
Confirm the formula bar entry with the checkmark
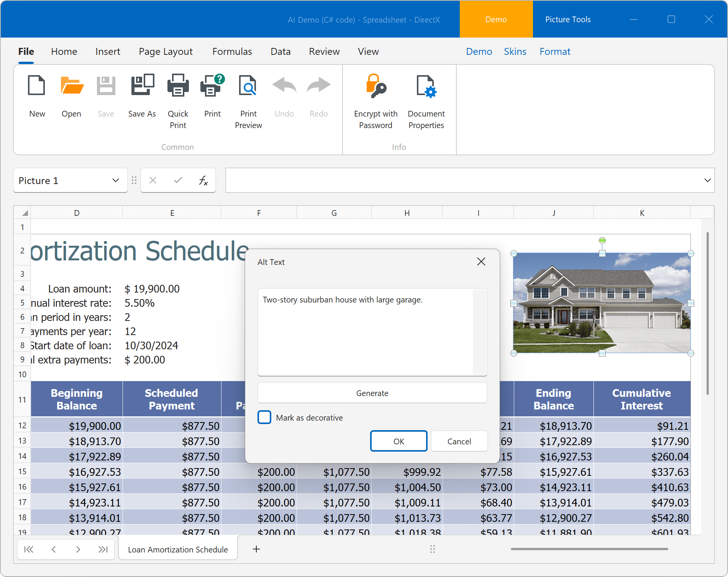coord(177,180)
